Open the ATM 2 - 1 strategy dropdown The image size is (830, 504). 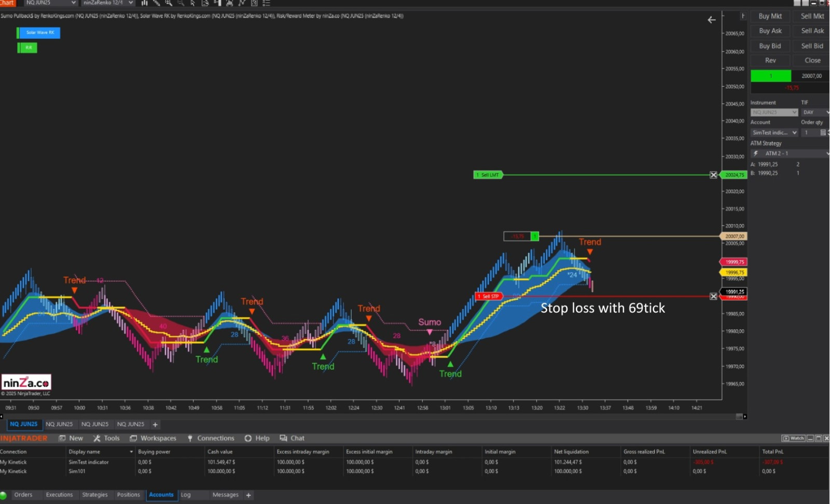790,153
